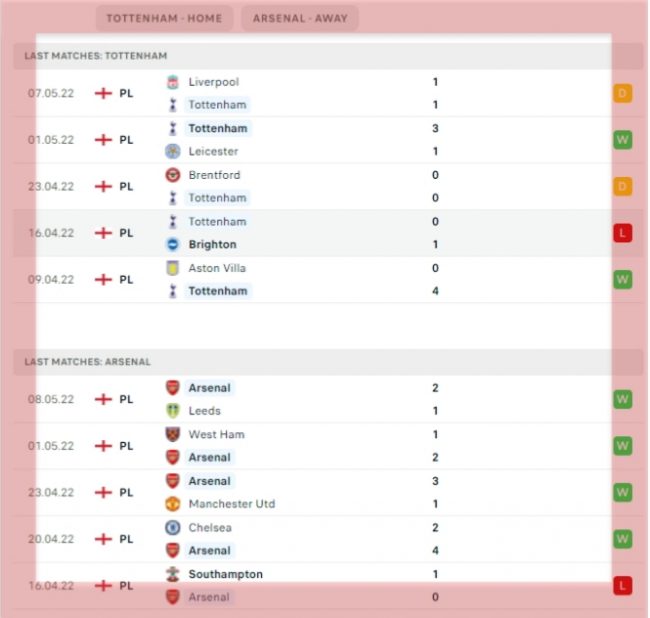Click England flag on 07.05.22 match row
The width and height of the screenshot is (650, 618).
coord(103,93)
